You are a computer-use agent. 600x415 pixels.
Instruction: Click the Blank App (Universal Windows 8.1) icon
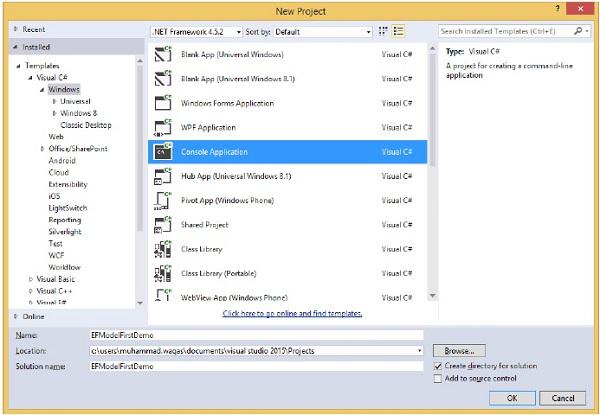(x=163, y=79)
